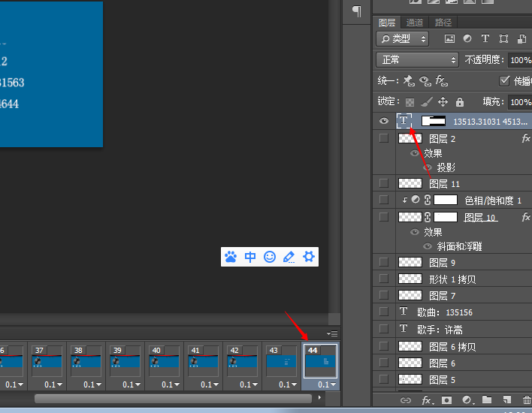
Task: Click the 图层 10 layer mask thumbnail
Action: 446,217
